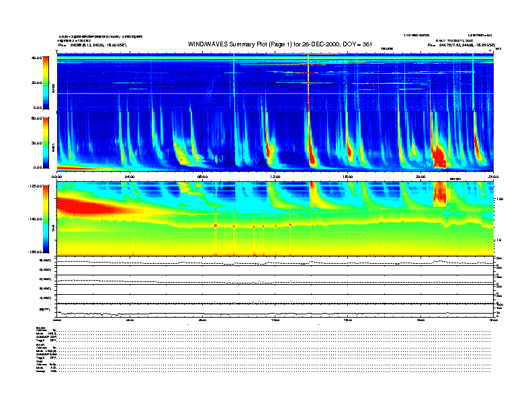Screen dimensions: 532x411
Task: Click 00:00 tick below the RAD1 spectrogram
Action: pyautogui.click(x=56, y=177)
